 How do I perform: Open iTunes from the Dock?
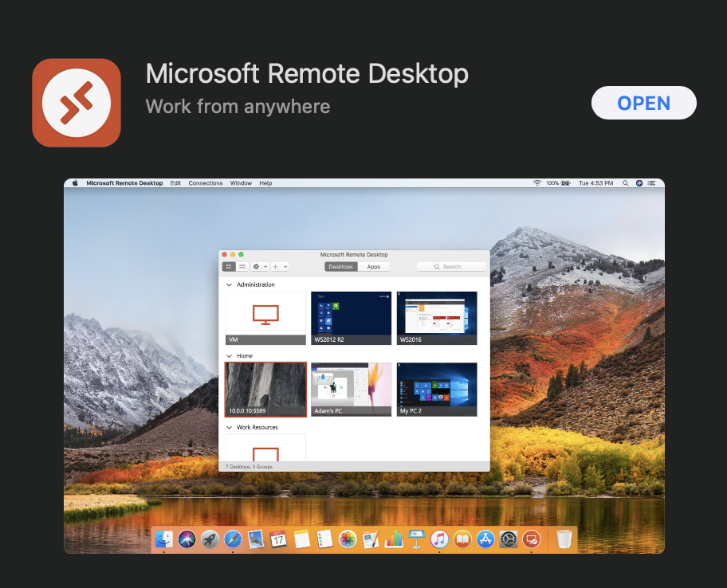(x=439, y=539)
